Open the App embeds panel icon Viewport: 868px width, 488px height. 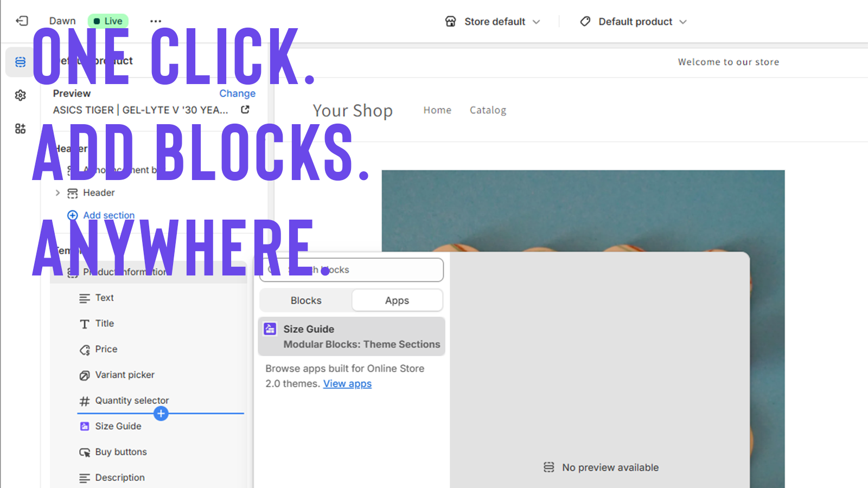tap(20, 129)
